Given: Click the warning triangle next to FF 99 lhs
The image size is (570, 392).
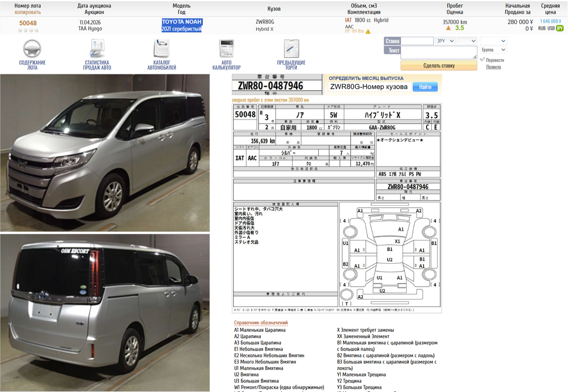Looking at the screenshot, I should (x=368, y=32).
